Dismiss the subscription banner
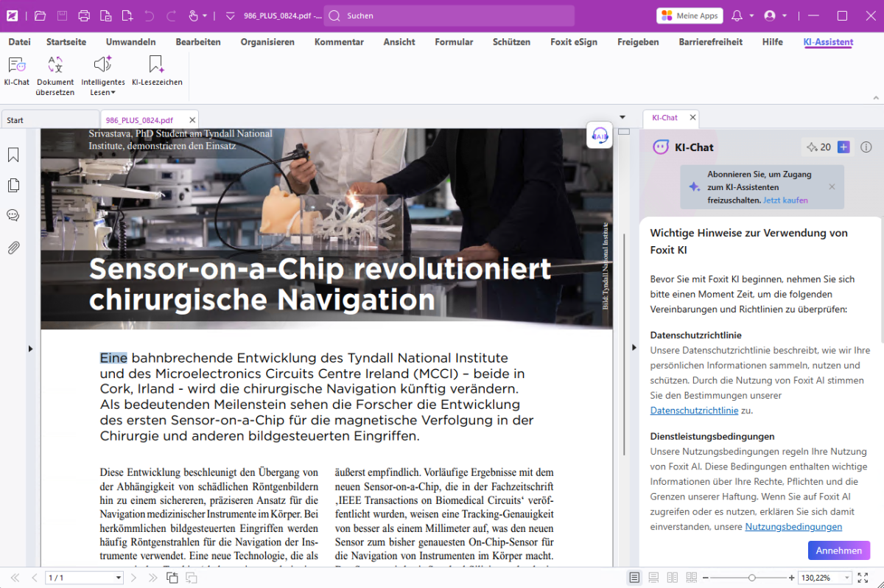This screenshot has width=884, height=588. tap(832, 186)
